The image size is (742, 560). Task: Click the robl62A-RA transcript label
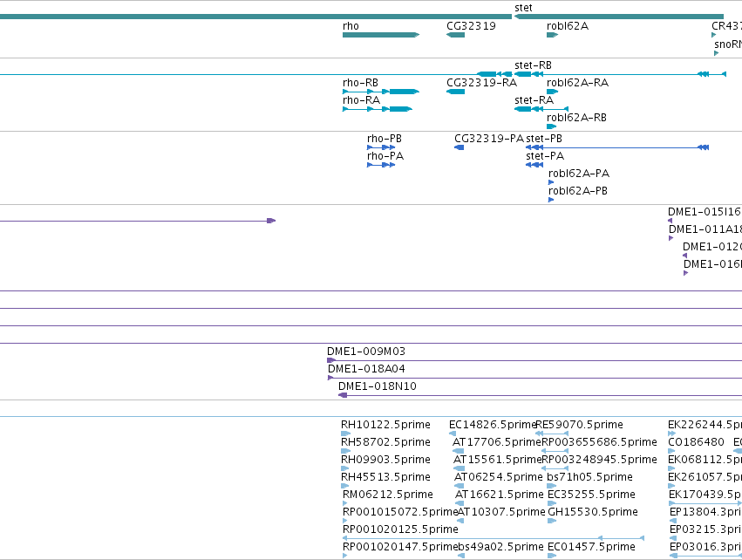[x=577, y=83]
